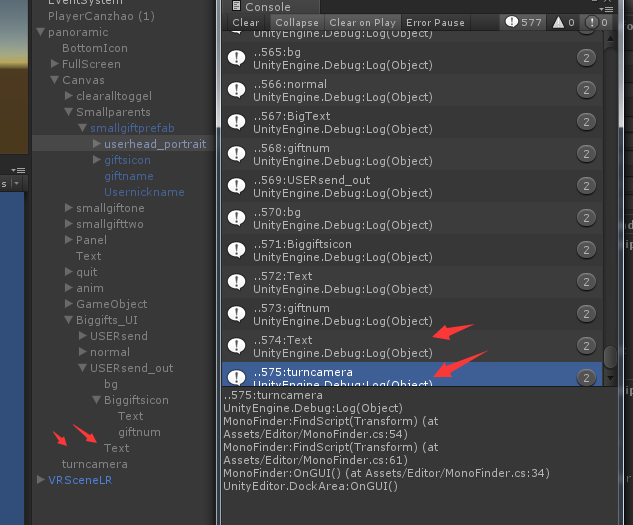Click info icon of the ..573:giftnum log
633x525 pixels.
coord(237,313)
